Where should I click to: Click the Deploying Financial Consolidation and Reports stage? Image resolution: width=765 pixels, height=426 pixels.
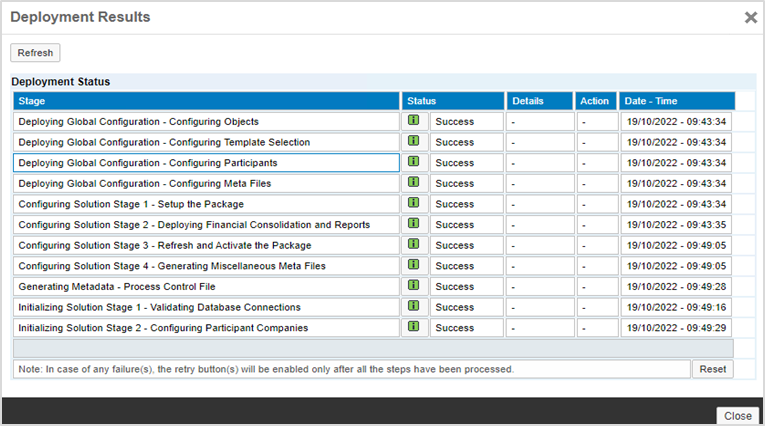(x=206, y=225)
